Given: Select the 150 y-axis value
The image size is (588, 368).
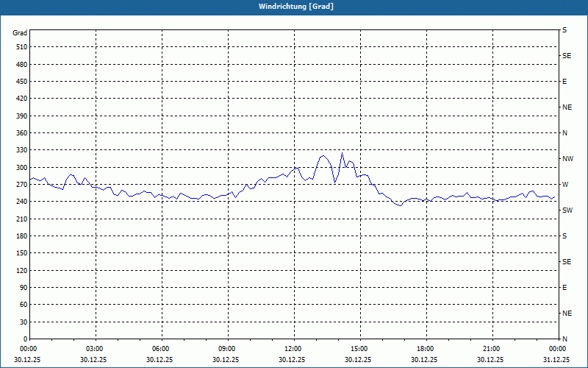Looking at the screenshot, I should (22, 253).
